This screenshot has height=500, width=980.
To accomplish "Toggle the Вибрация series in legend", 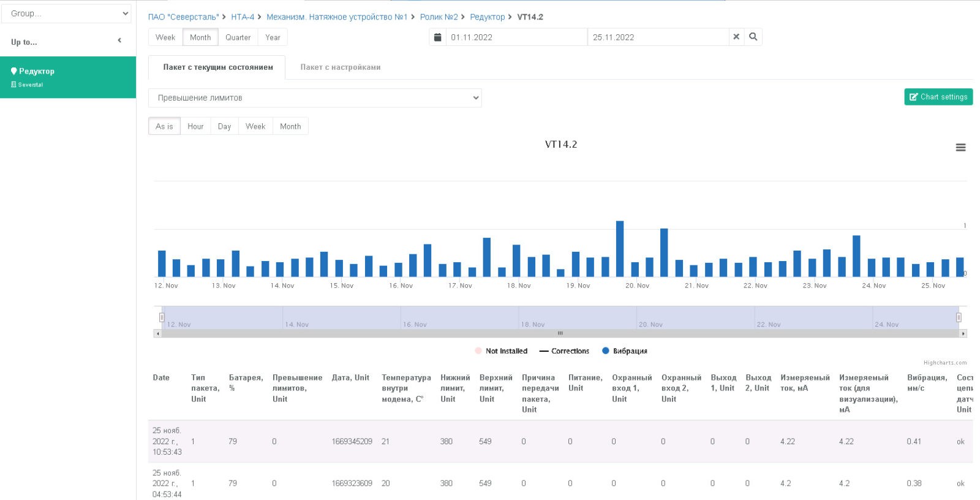I will [624, 351].
